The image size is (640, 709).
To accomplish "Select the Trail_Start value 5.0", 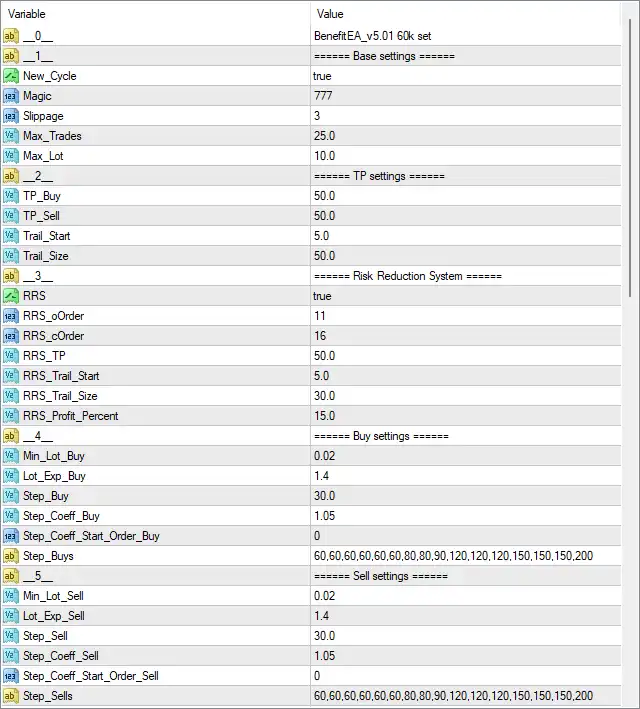I will 322,236.
